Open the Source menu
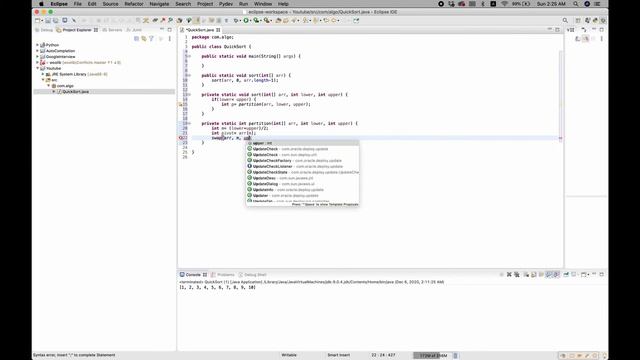 pyautogui.click(x=110, y=4)
